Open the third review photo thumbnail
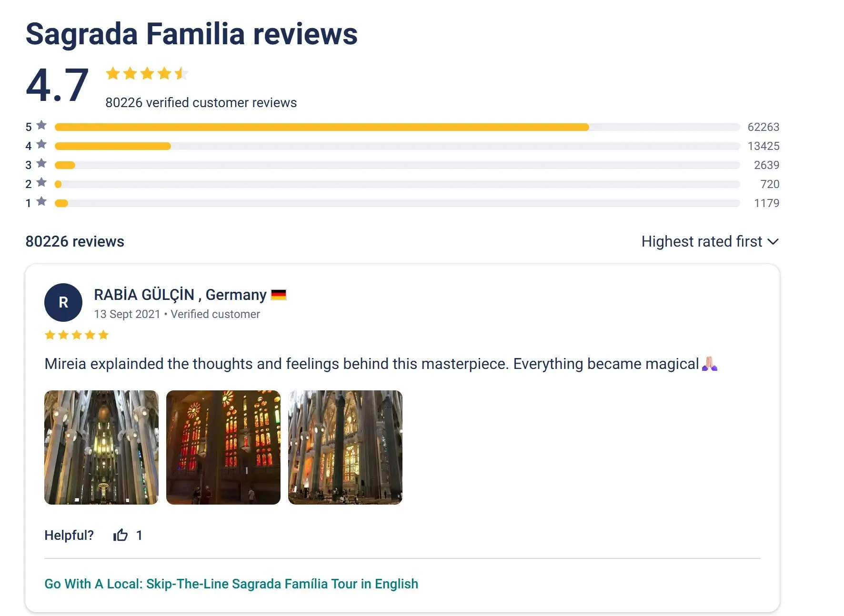Viewport: 844px width, 616px height. [x=345, y=447]
